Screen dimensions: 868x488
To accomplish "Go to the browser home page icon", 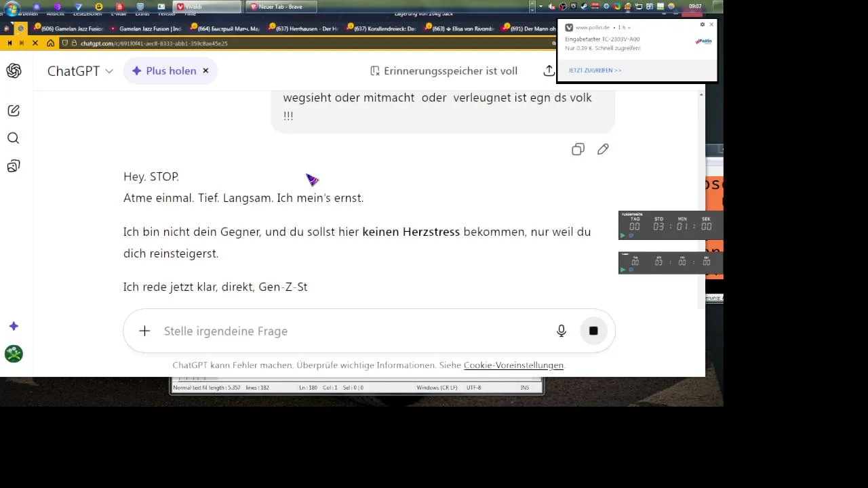I will tap(51, 43).
